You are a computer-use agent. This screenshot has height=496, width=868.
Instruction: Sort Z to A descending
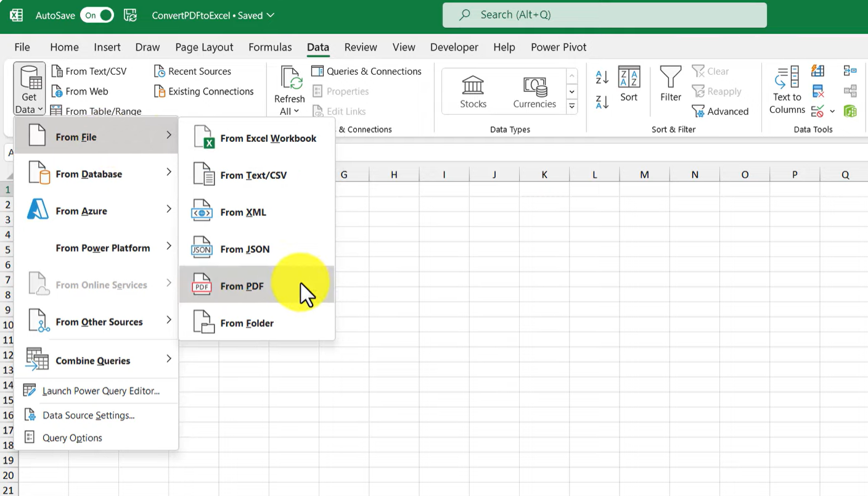[x=602, y=102]
